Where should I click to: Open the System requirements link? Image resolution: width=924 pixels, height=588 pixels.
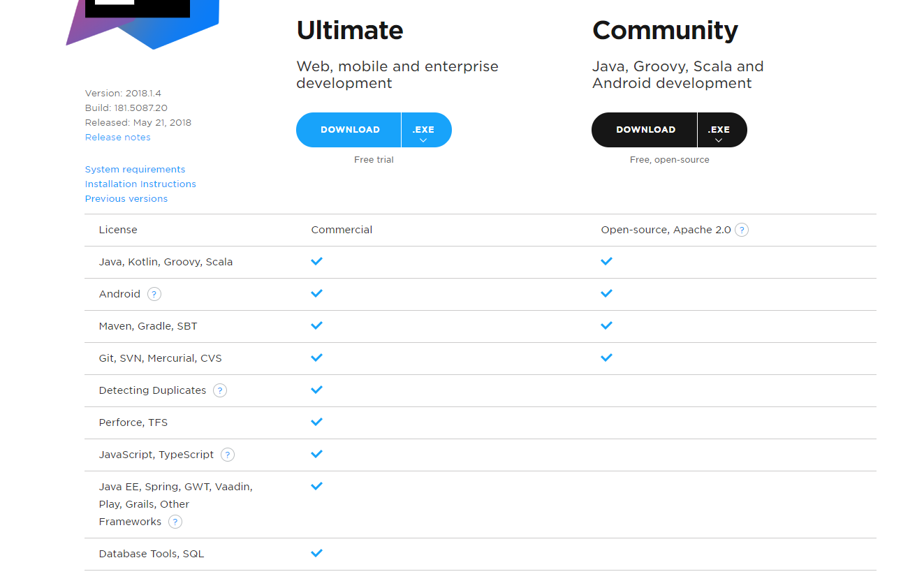(135, 170)
